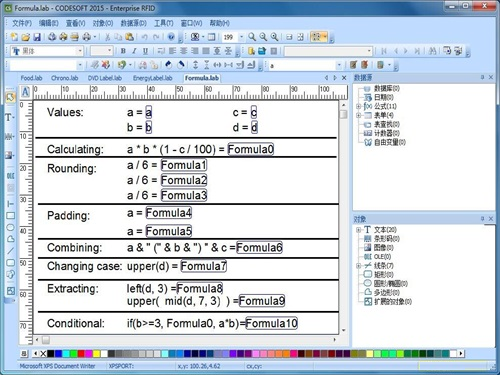Open the 数据源(D) menu
This screenshot has width=500, height=375.
pyautogui.click(x=133, y=23)
